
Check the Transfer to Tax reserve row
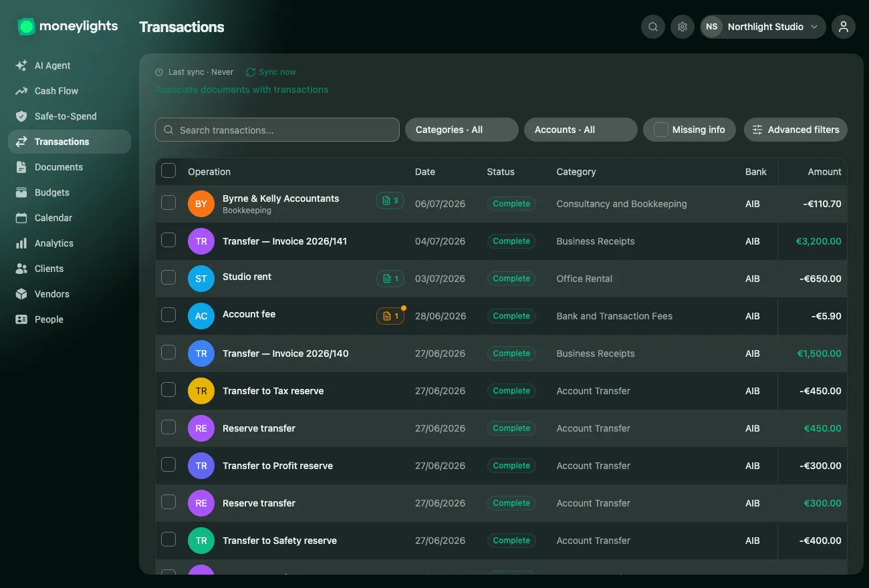pyautogui.click(x=168, y=390)
